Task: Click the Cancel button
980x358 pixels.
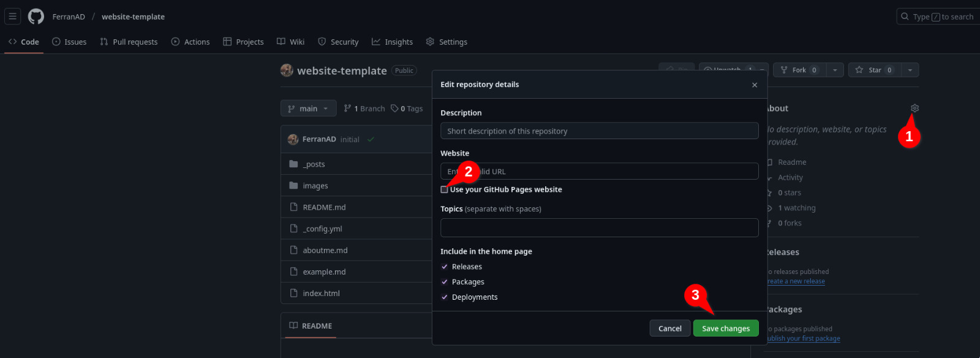Action: pyautogui.click(x=670, y=329)
